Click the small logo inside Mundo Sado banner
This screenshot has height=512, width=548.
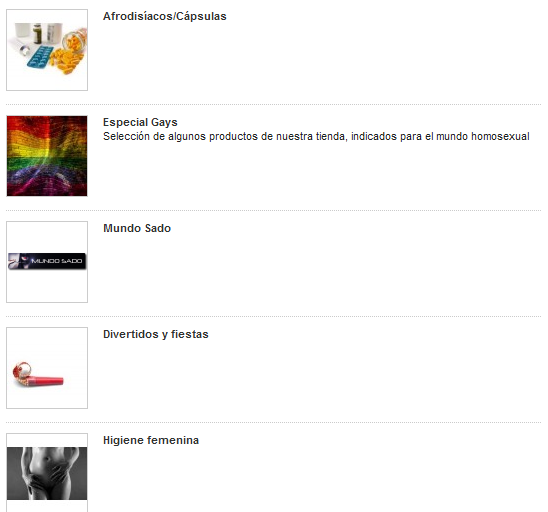click(x=17, y=261)
